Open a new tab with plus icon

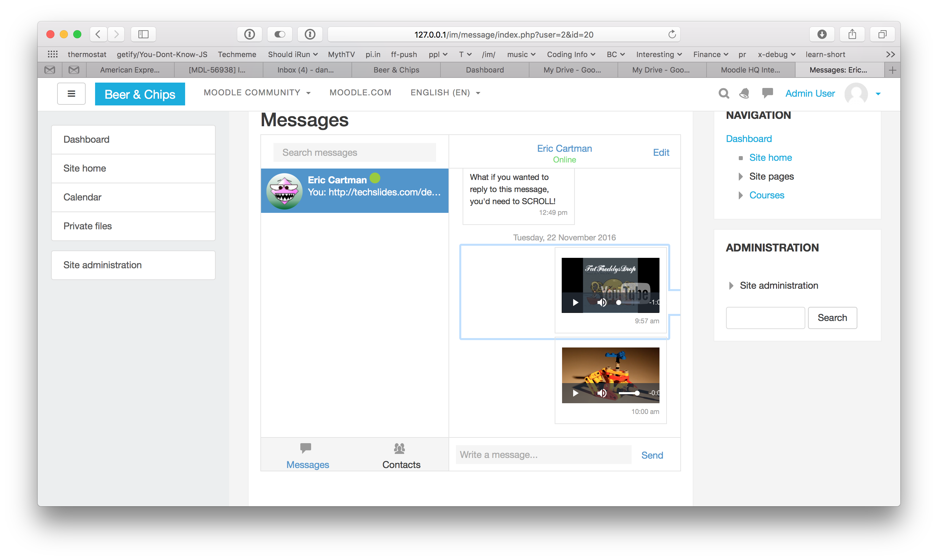(x=893, y=70)
